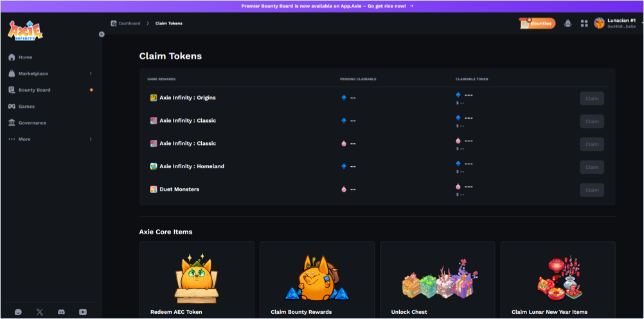Navigate to Dashboard via breadcrumb

[x=129, y=23]
